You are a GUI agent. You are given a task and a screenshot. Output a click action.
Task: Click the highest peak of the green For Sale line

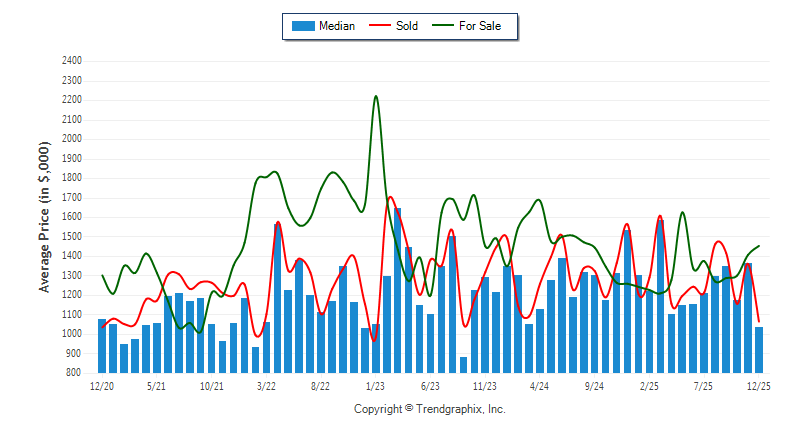(x=376, y=97)
